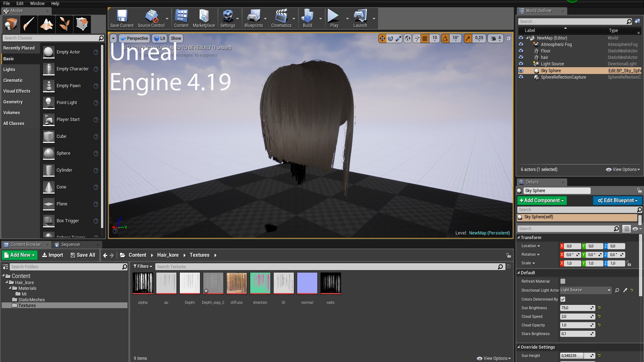The image size is (644, 362).
Task: Open the Filters dropdown in Content Browser
Action: [143, 266]
